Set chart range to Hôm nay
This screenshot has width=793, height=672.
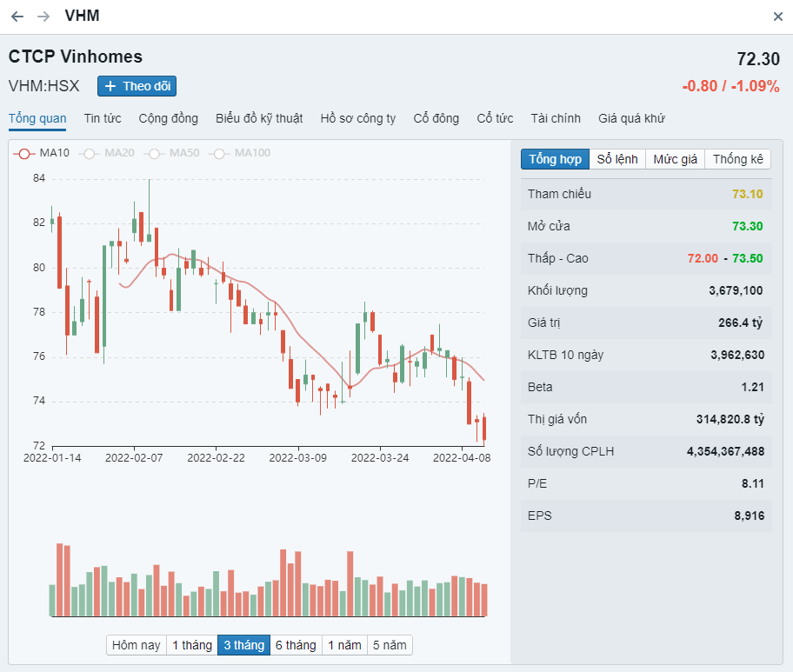[136, 645]
